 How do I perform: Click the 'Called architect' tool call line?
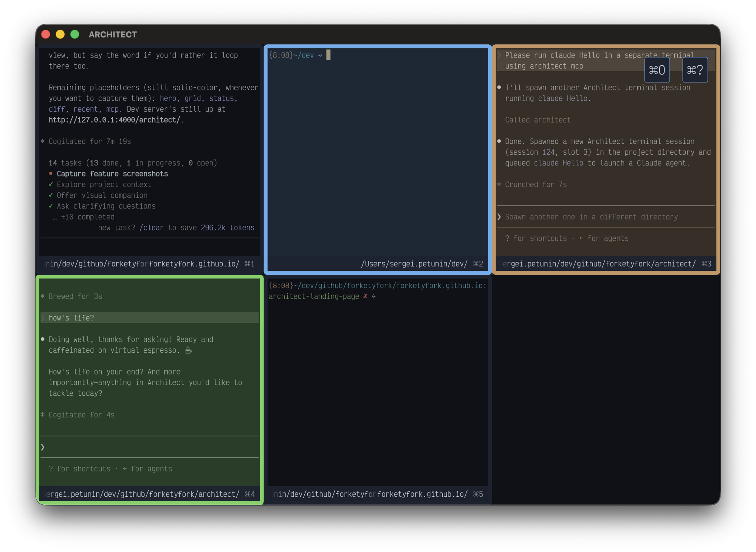tap(538, 120)
